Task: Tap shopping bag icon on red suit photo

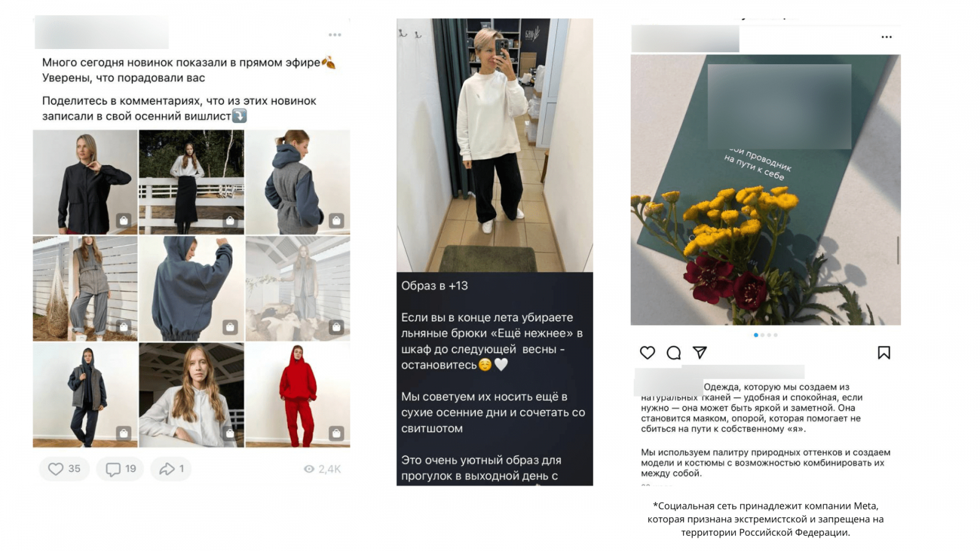Action: click(336, 433)
